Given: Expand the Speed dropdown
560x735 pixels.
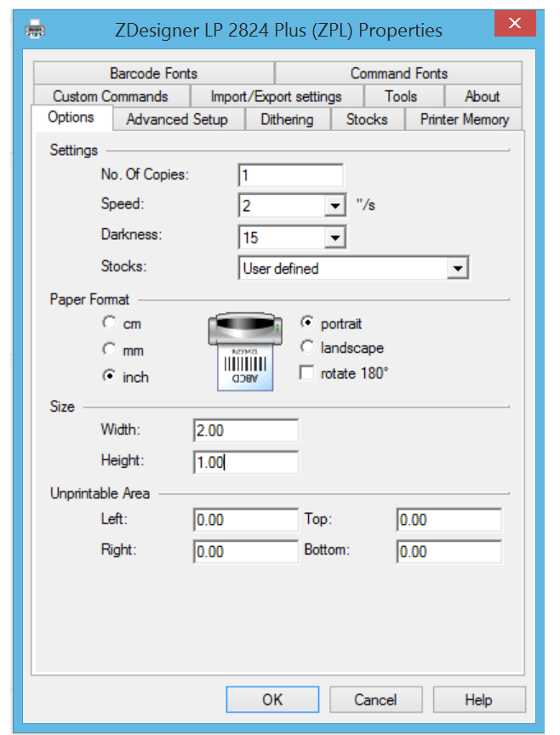Looking at the screenshot, I should pos(334,206).
